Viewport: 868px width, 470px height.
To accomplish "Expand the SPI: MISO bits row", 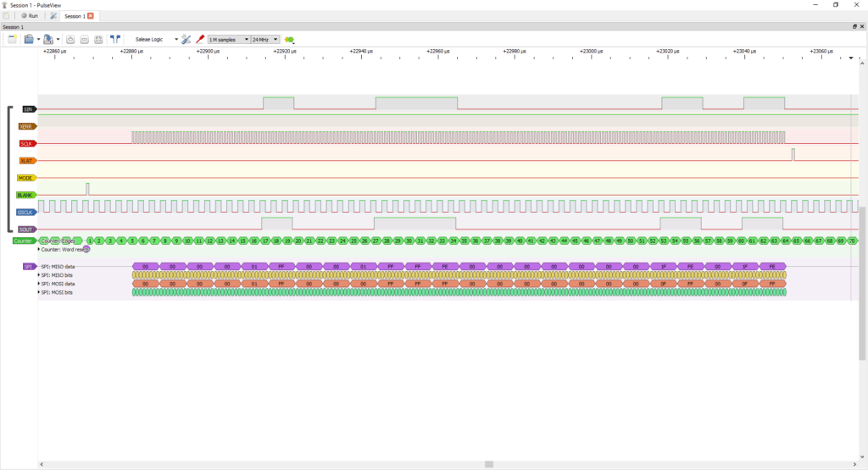I will 39,275.
